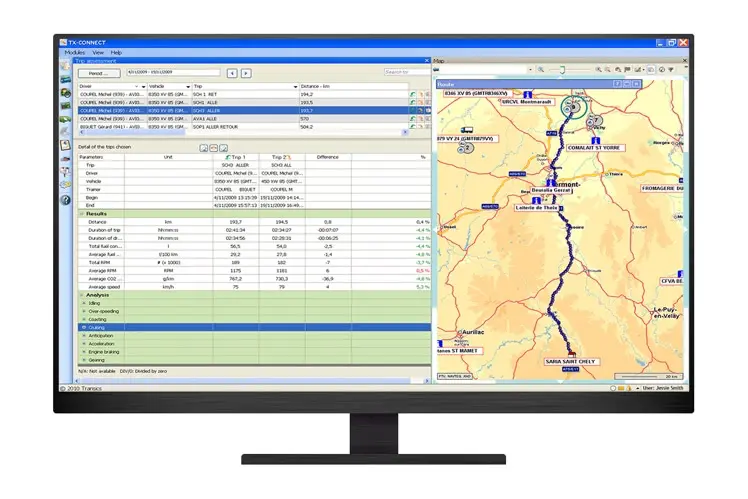Viewport: 748px width, 499px height.
Task: Click the Period... button
Action: [98, 72]
